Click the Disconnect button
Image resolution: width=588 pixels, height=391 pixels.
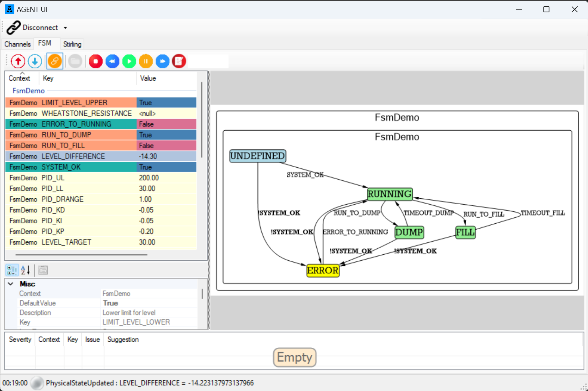[33, 28]
